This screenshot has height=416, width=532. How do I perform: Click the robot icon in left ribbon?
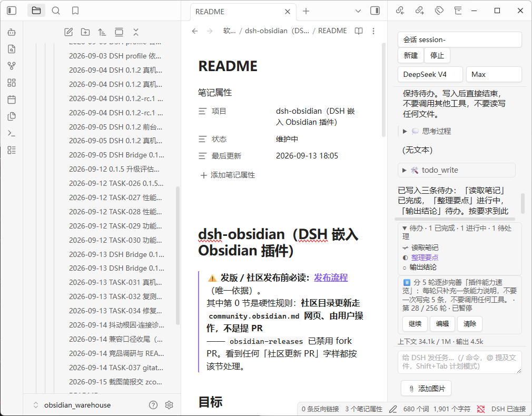[12, 32]
